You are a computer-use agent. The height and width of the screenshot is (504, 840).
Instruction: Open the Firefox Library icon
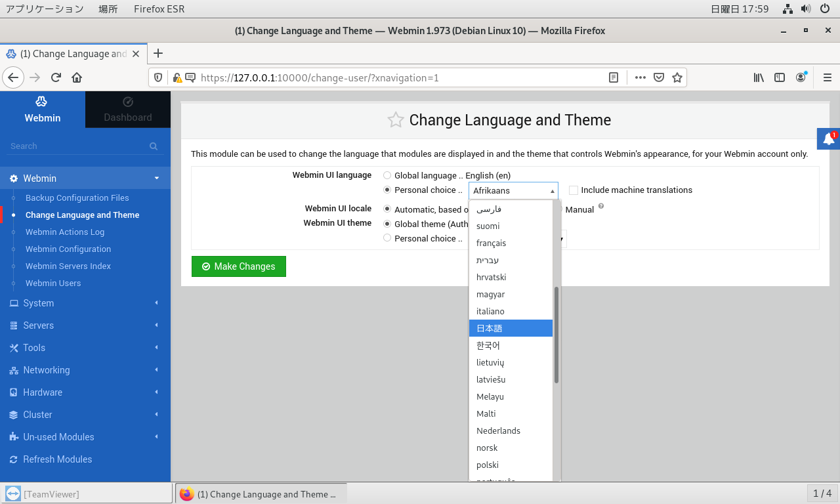coord(759,77)
